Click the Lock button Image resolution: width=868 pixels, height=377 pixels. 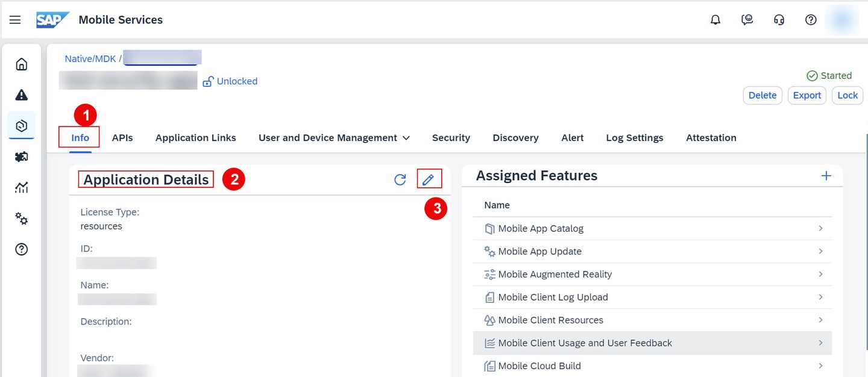pyautogui.click(x=848, y=95)
